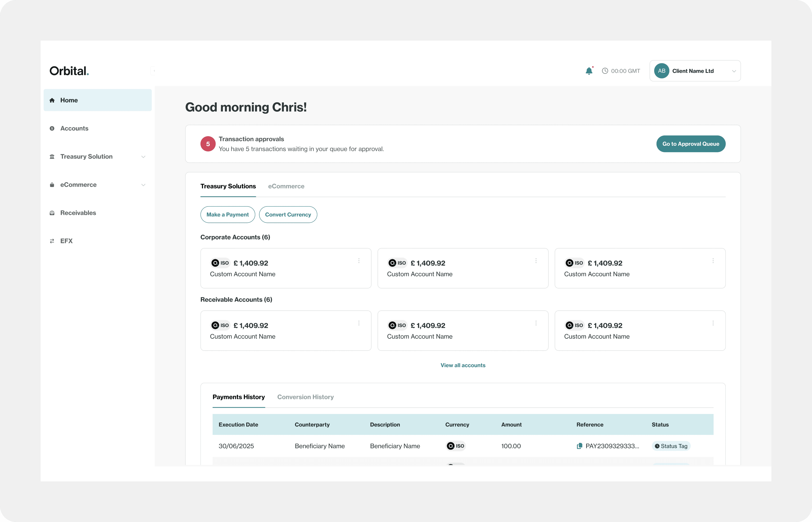This screenshot has height=522, width=812.
Task: Open three-dot menu on third Receivable account card
Action: (713, 323)
